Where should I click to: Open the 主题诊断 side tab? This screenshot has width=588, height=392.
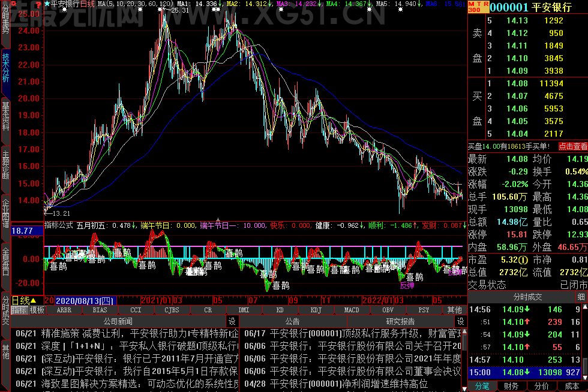tap(5, 164)
